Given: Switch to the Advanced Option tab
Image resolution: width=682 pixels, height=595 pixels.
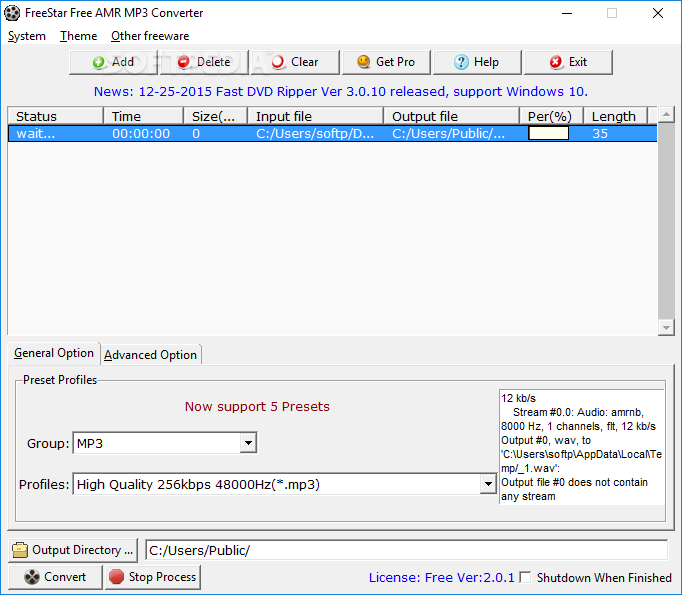Looking at the screenshot, I should pyautogui.click(x=150, y=355).
